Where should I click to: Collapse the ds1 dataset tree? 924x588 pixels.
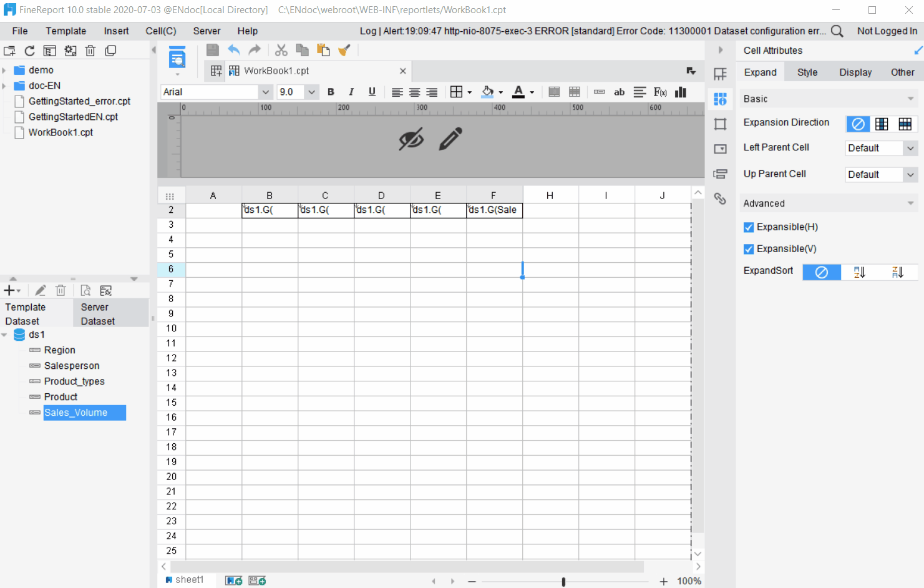pyautogui.click(x=4, y=335)
